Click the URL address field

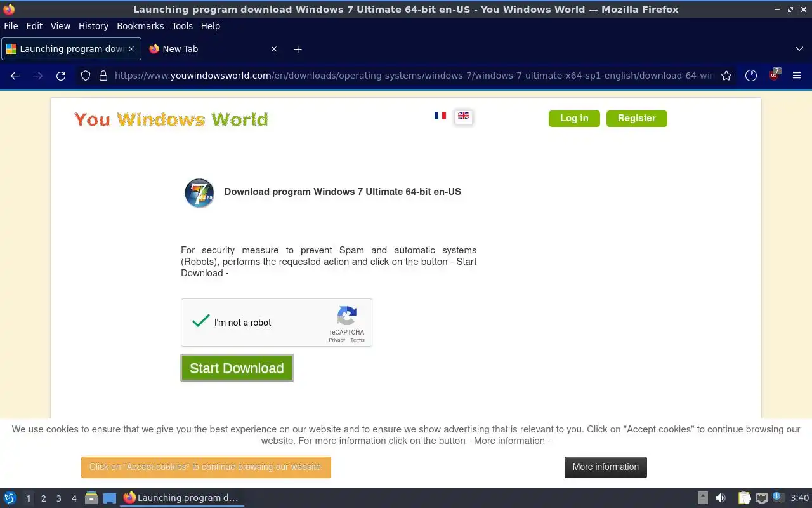coord(414,76)
